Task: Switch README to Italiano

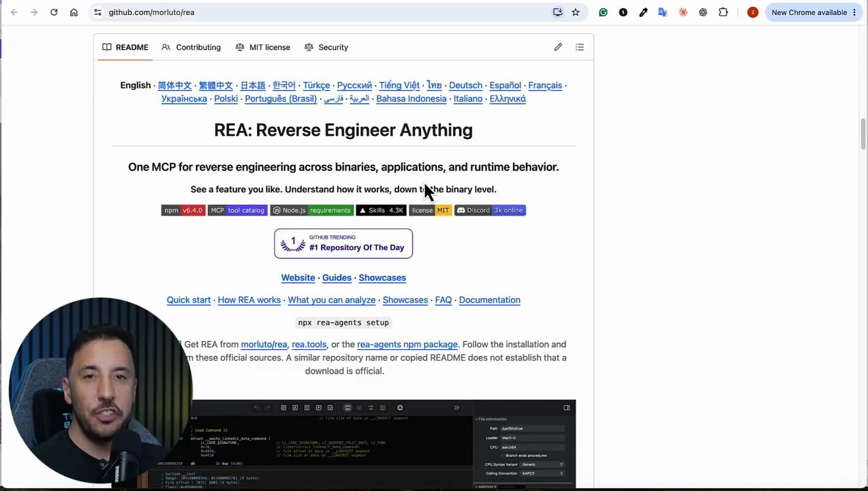Action: pos(468,99)
